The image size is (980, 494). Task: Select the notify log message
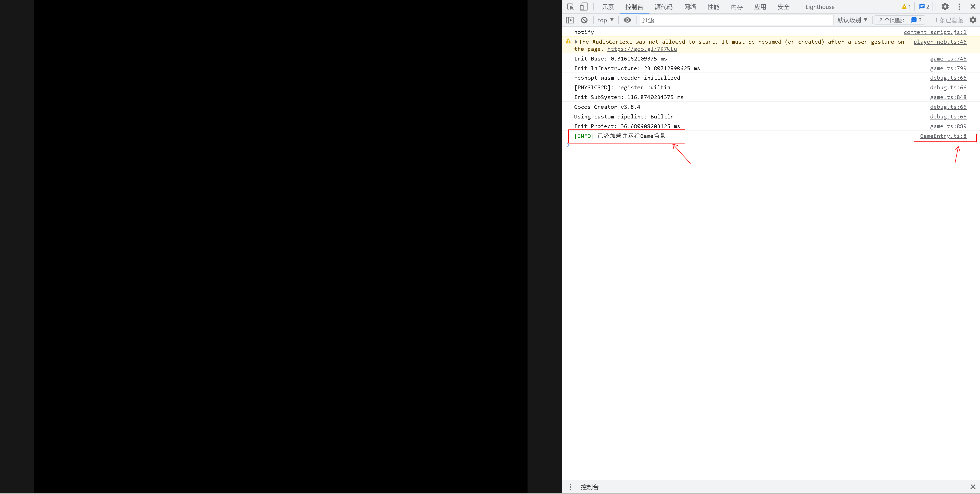[x=584, y=32]
